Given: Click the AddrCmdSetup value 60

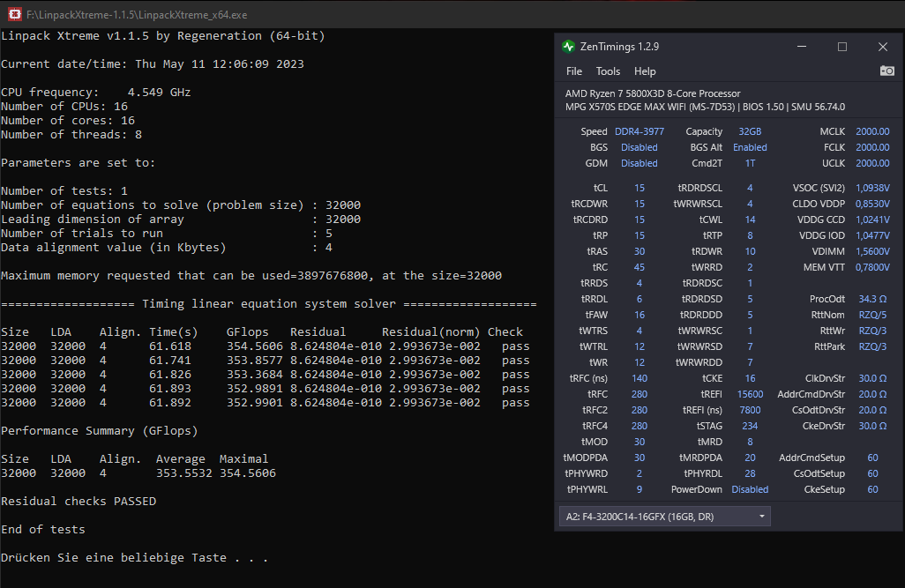Looking at the screenshot, I should point(872,458).
